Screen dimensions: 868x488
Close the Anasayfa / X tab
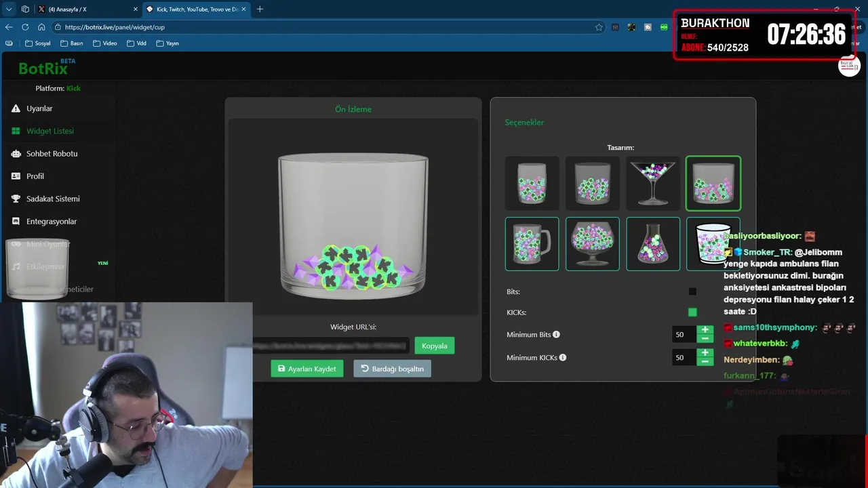pos(135,9)
